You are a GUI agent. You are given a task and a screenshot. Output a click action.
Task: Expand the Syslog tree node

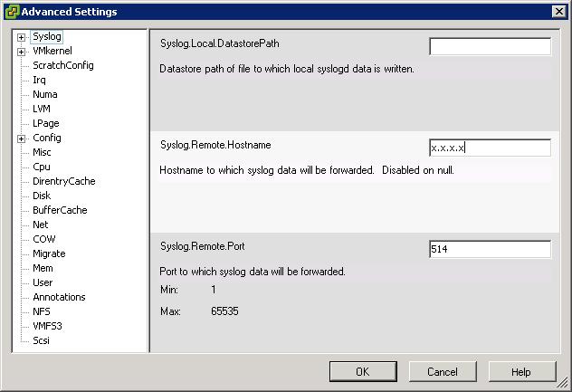click(x=21, y=37)
